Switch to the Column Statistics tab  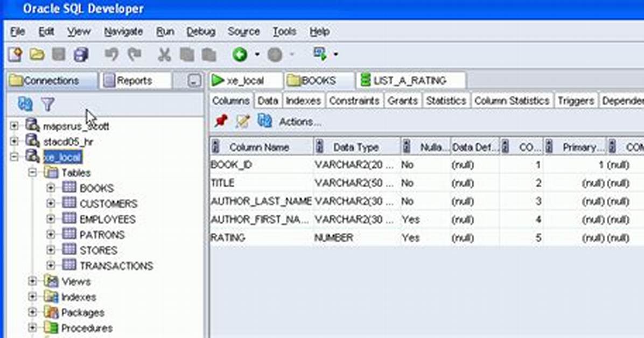pyautogui.click(x=512, y=101)
